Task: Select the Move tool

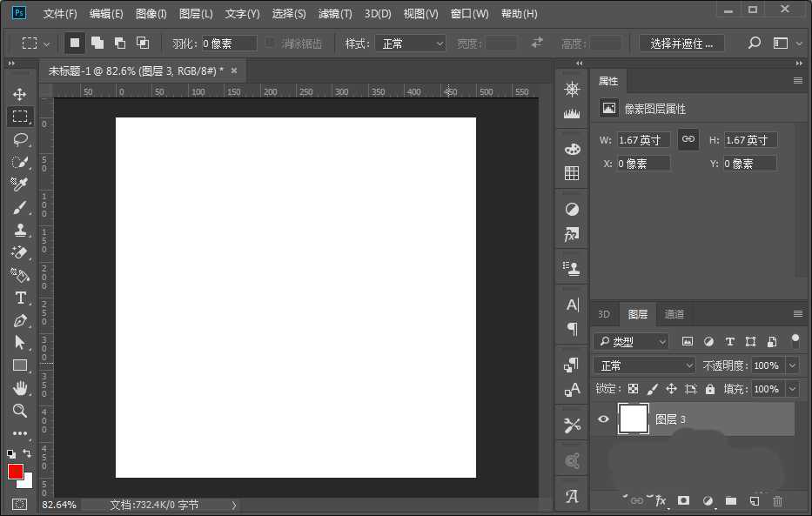Action: click(20, 93)
